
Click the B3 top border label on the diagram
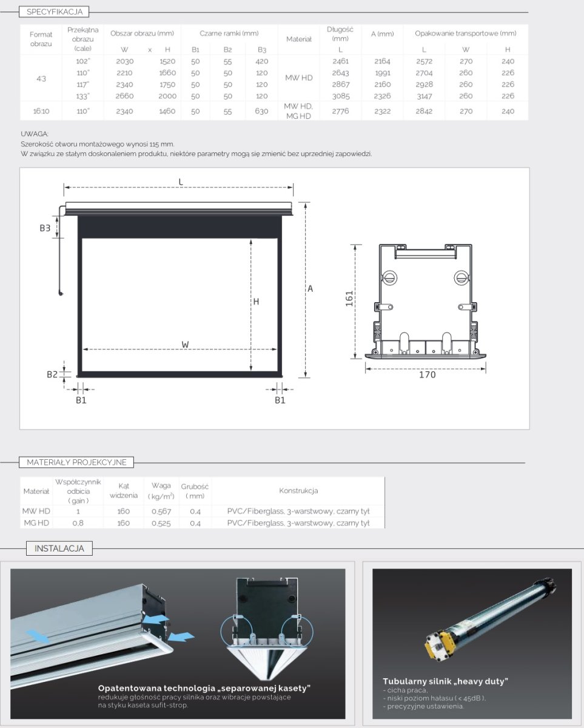(45, 228)
